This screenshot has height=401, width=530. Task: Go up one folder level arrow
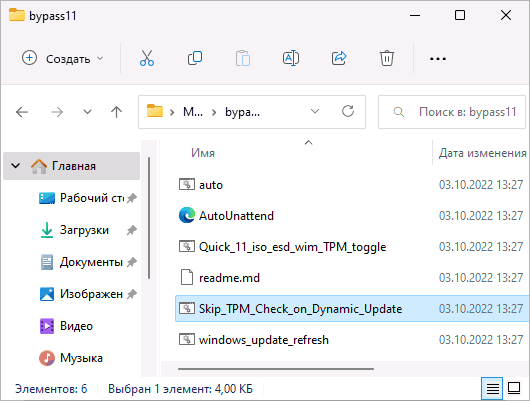[x=117, y=112]
